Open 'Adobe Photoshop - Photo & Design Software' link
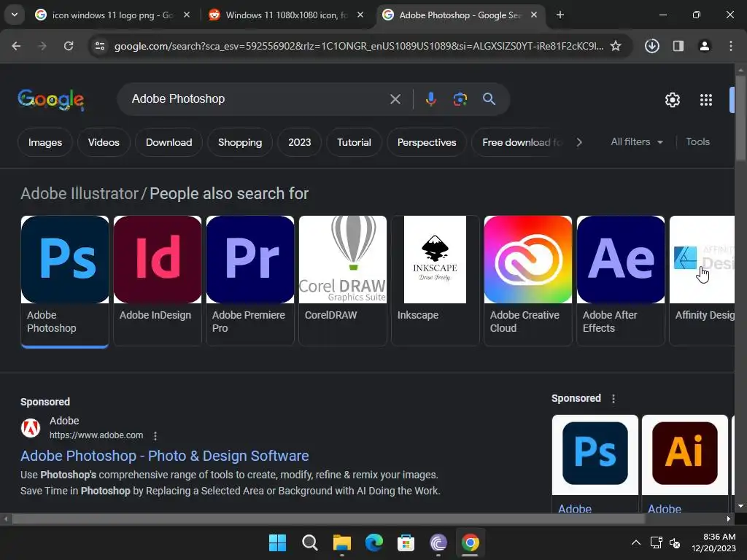 tap(164, 456)
